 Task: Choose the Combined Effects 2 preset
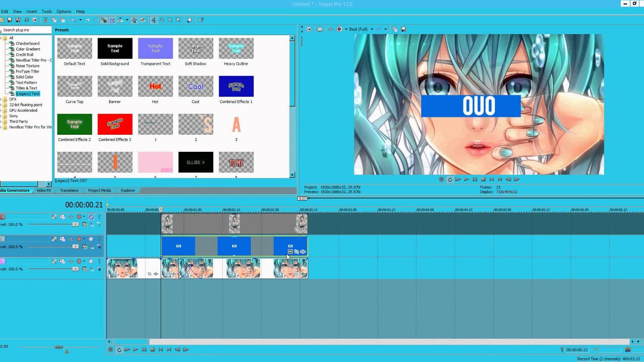[x=74, y=124]
